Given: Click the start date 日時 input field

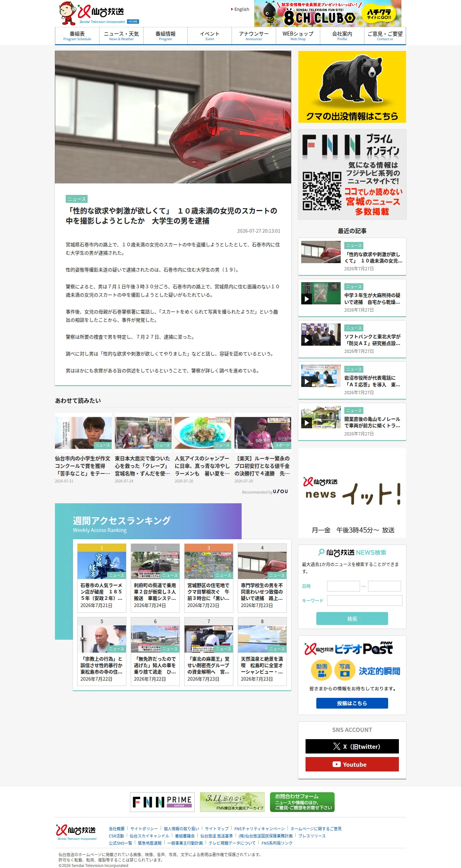Looking at the screenshot, I should click(x=343, y=586).
